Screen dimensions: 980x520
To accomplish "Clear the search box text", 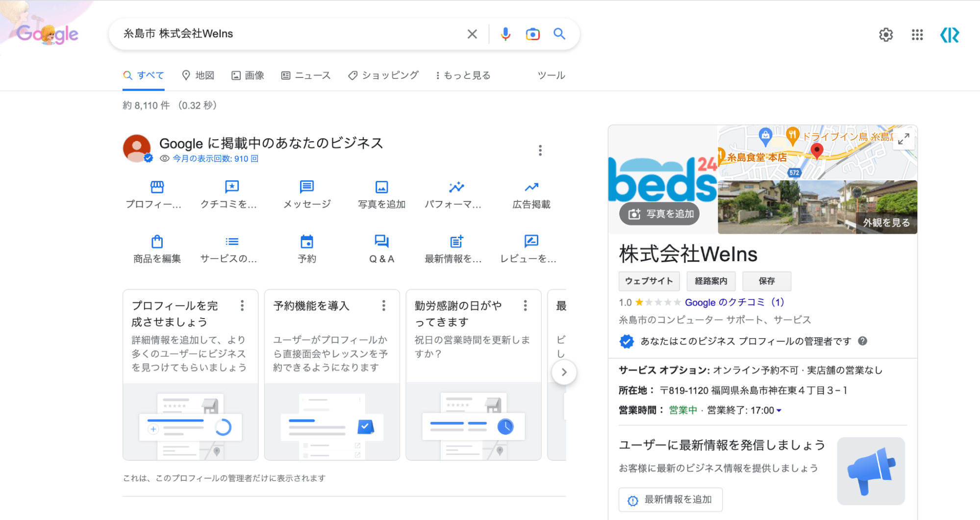I will pos(472,34).
